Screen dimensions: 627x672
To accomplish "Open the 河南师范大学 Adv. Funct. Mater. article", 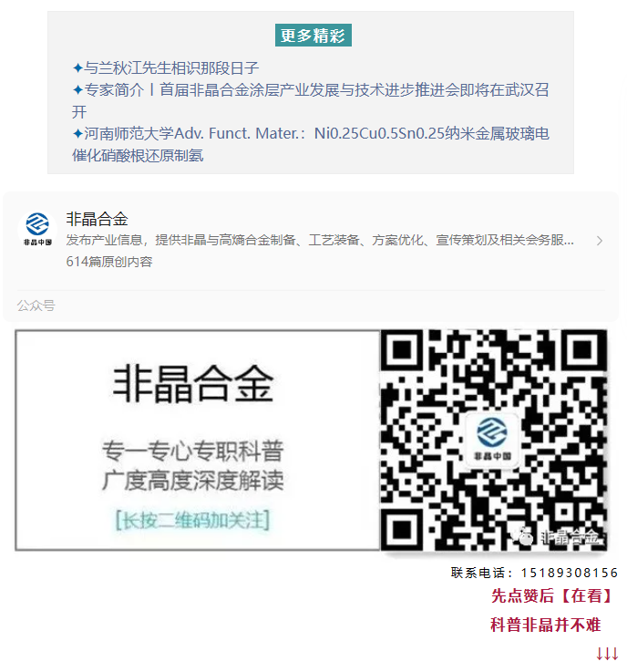I will (311, 144).
